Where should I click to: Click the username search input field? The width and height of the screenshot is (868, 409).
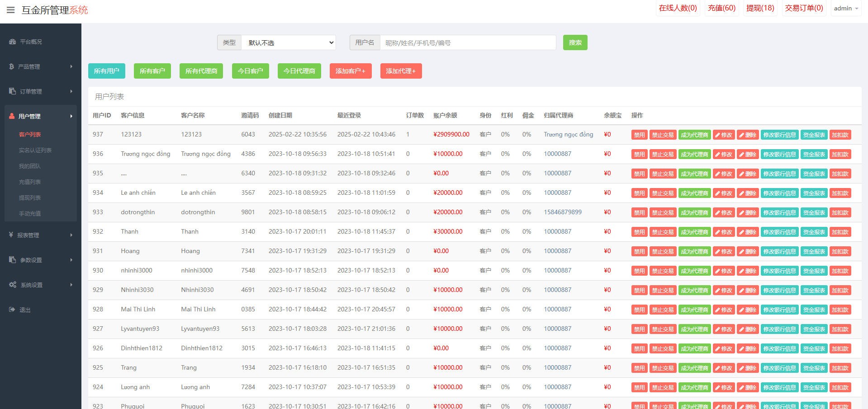click(468, 42)
